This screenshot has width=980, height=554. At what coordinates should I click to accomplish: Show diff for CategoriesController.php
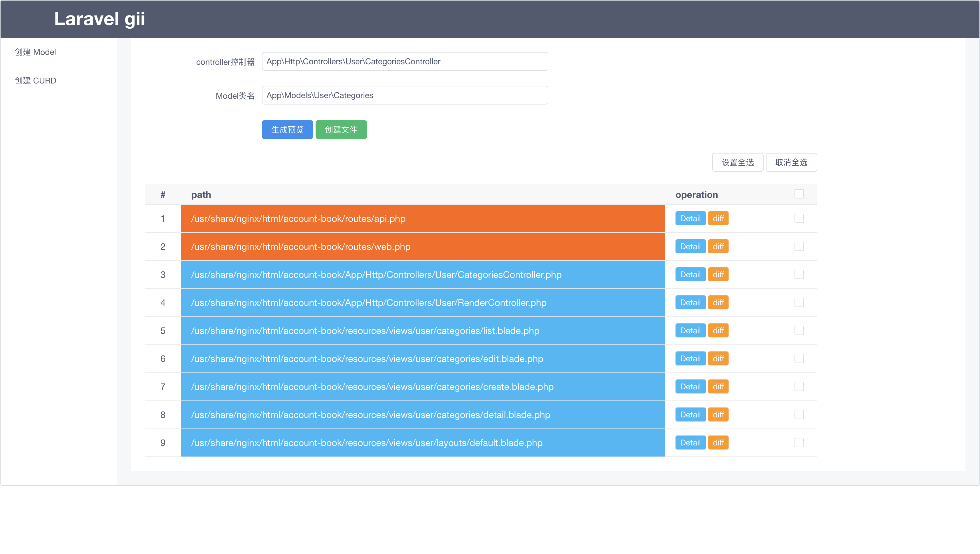718,275
